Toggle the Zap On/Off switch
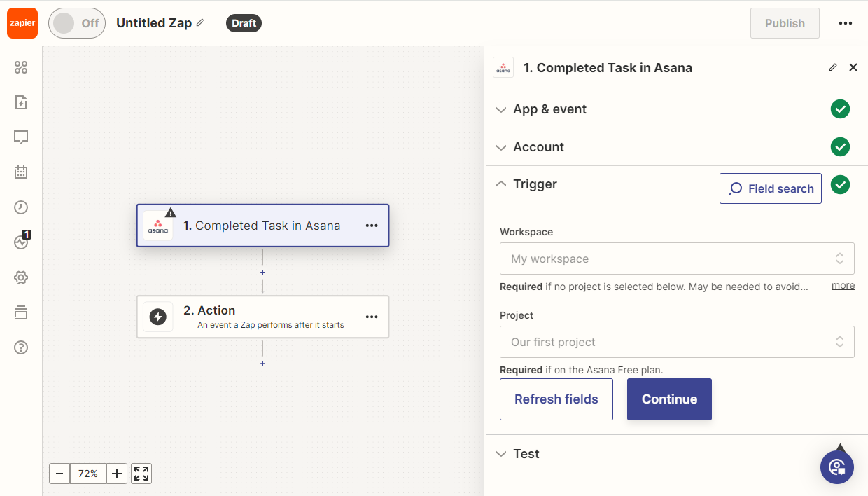868x496 pixels. (76, 23)
